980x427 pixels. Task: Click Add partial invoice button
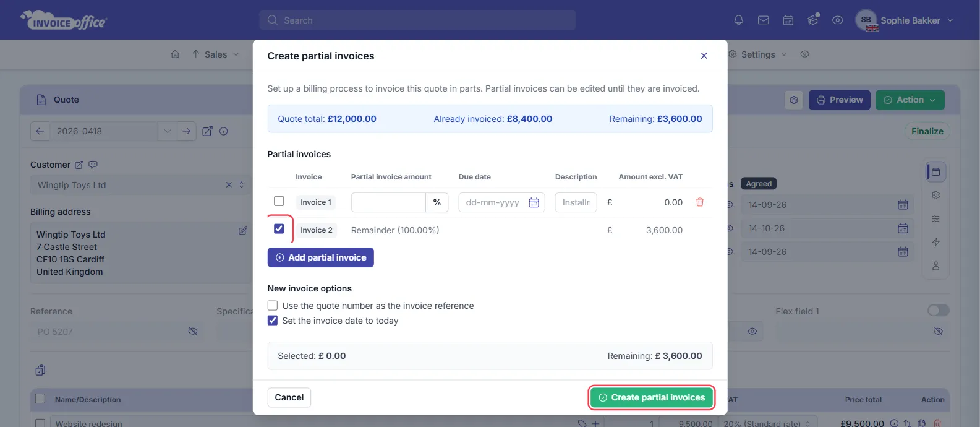pos(321,257)
